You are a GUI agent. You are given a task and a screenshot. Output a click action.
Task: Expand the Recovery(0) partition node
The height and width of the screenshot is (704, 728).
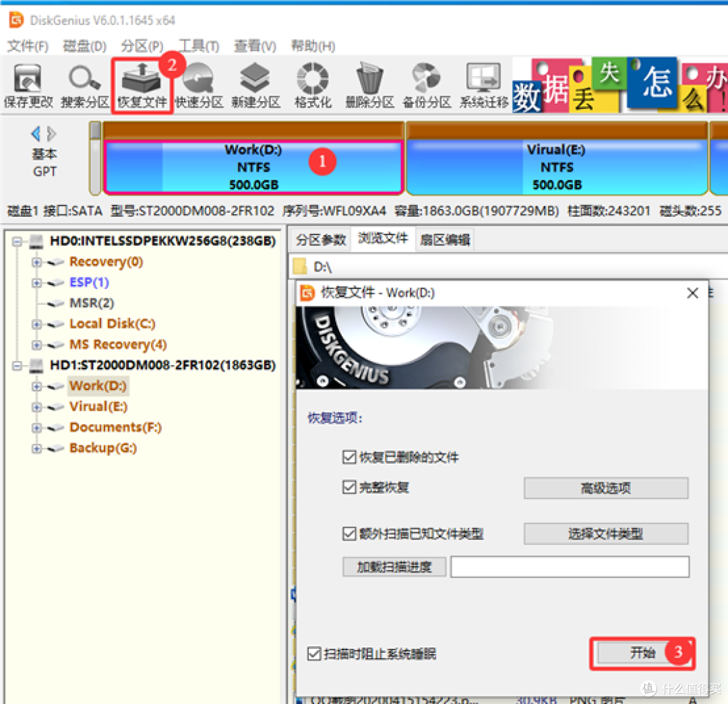[x=36, y=262]
